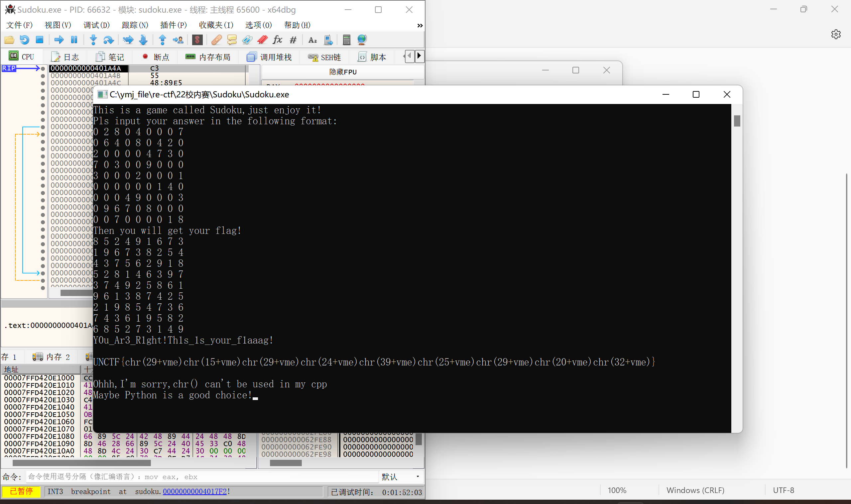This screenshot has width=851, height=504.
Task: Restart the debuggee with the restart icon
Action: click(x=25, y=40)
